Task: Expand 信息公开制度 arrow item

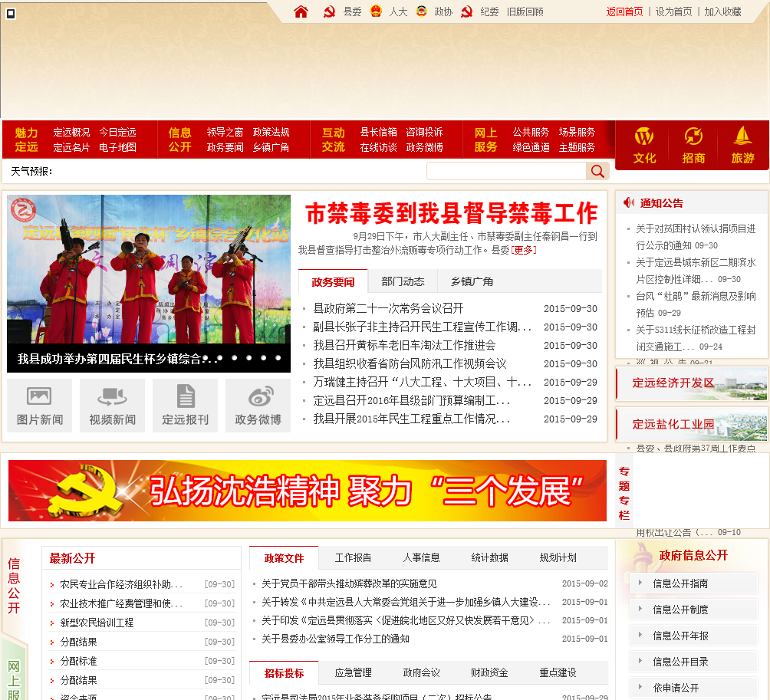Action: [x=693, y=610]
